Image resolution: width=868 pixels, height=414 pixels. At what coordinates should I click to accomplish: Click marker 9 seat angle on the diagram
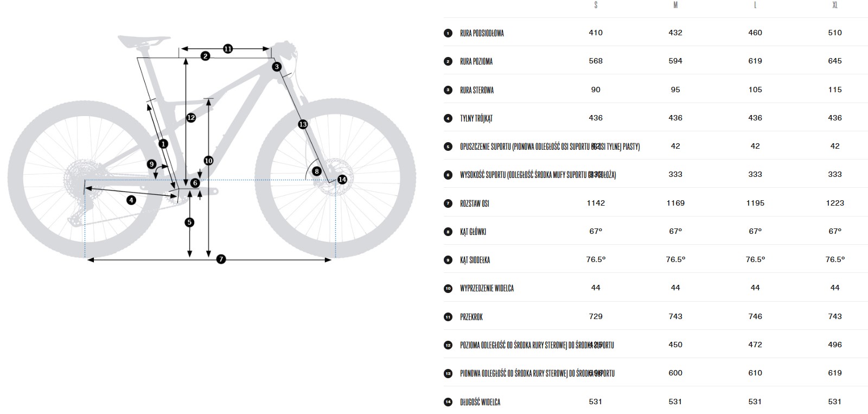pyautogui.click(x=152, y=164)
